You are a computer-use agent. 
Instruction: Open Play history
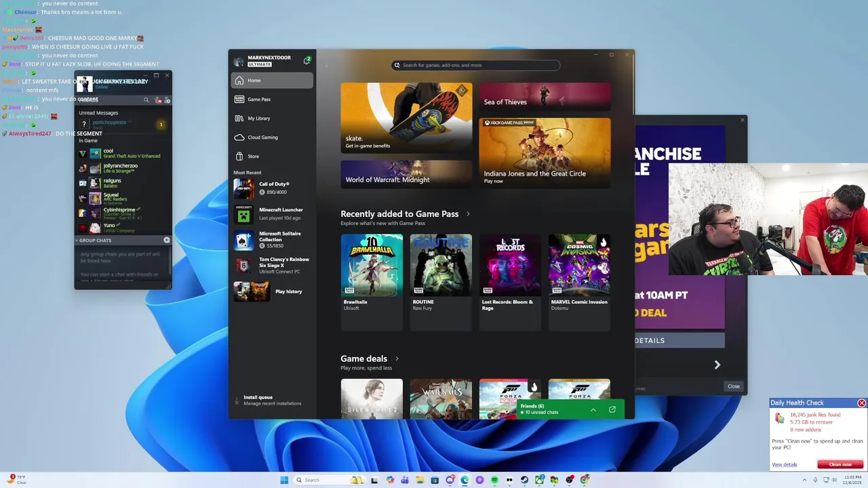pos(273,291)
